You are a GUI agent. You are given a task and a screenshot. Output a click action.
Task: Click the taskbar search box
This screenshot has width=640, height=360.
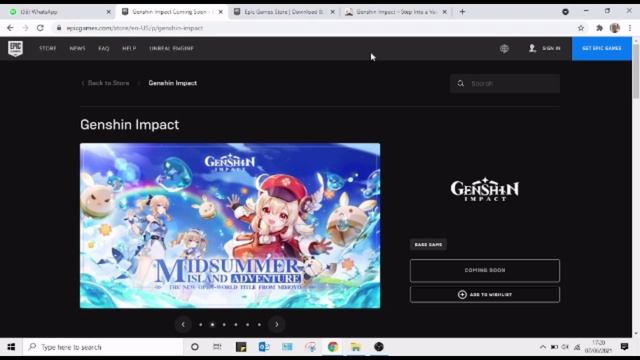(103, 347)
